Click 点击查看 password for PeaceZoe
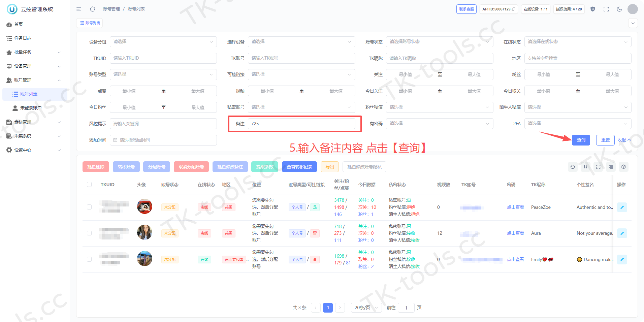This screenshot has width=644, height=322. click(515, 207)
